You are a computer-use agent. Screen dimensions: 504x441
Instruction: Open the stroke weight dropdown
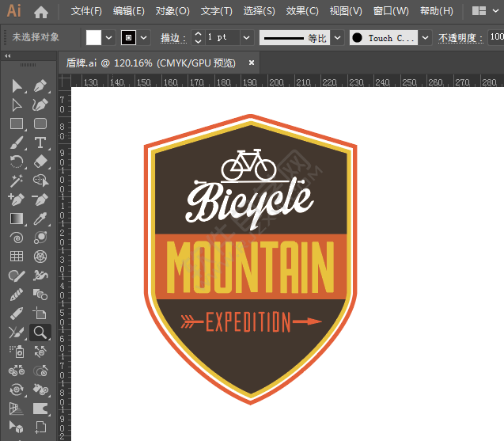(x=246, y=38)
